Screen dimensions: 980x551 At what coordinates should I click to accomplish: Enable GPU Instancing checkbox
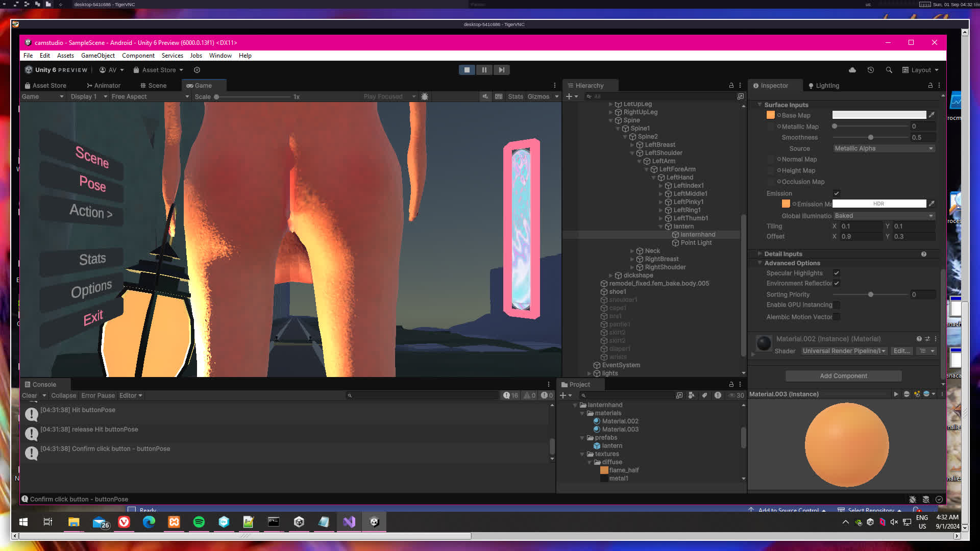837,305
